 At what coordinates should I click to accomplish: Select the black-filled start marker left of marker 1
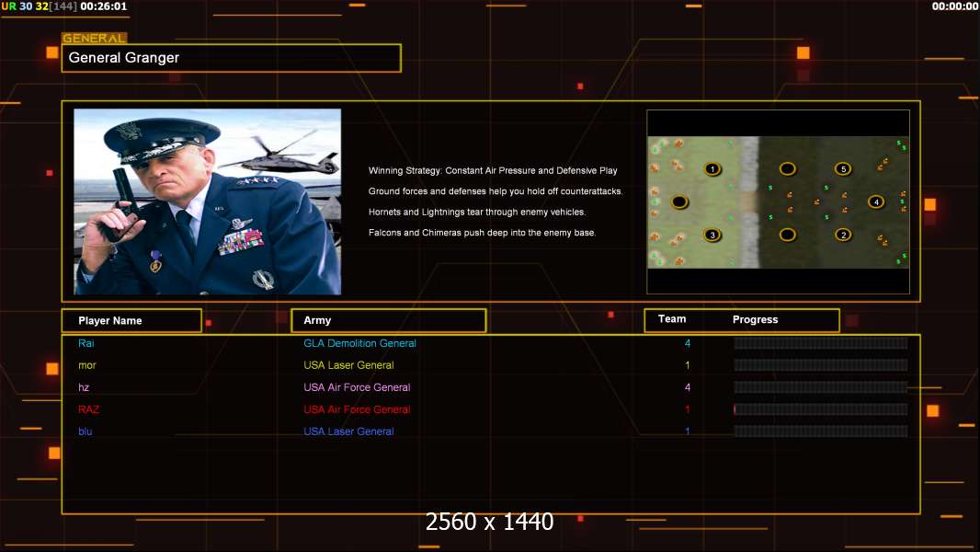click(679, 201)
